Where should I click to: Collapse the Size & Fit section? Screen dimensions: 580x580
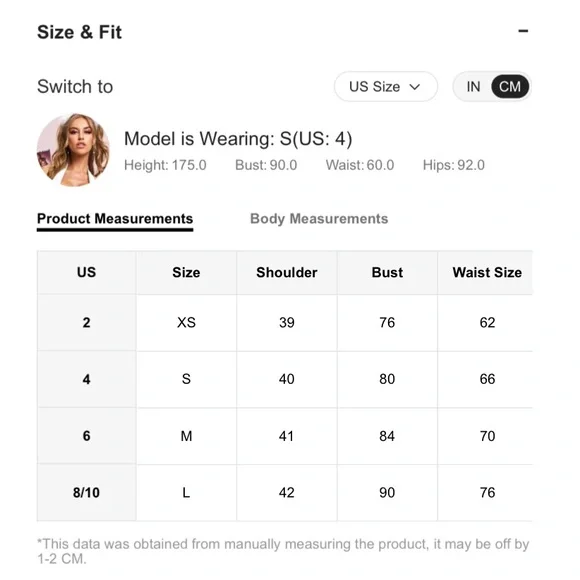tap(523, 31)
